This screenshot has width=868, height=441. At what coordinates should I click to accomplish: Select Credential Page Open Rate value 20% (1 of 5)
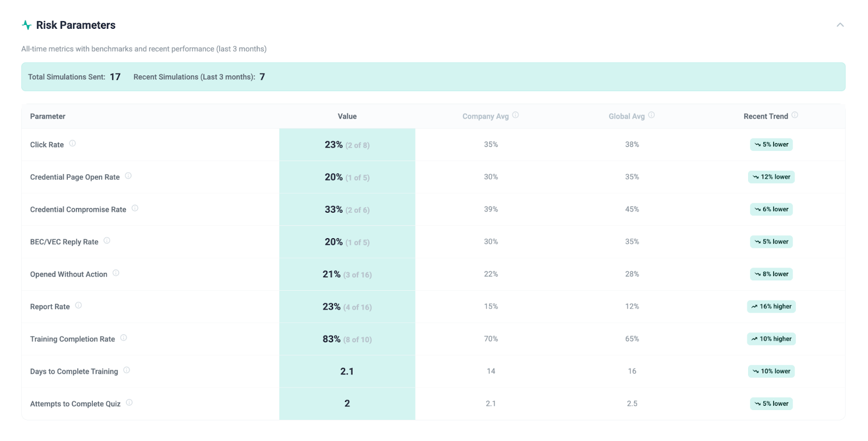click(347, 177)
